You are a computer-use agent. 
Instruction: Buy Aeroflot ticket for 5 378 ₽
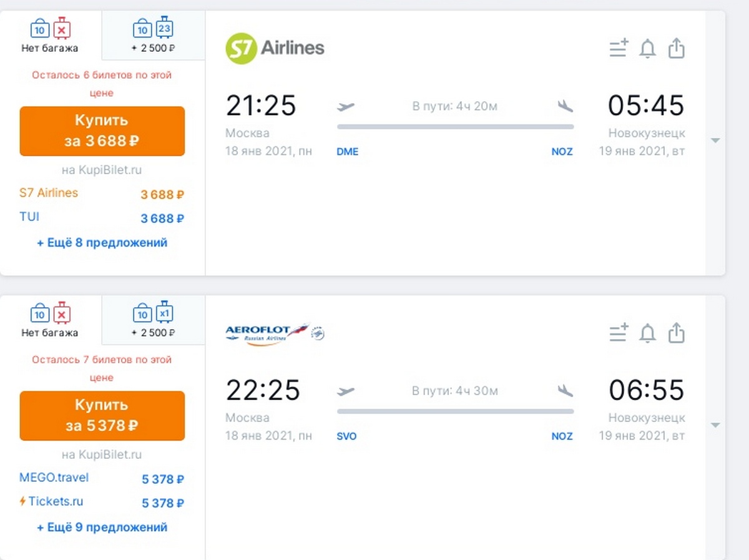click(102, 416)
